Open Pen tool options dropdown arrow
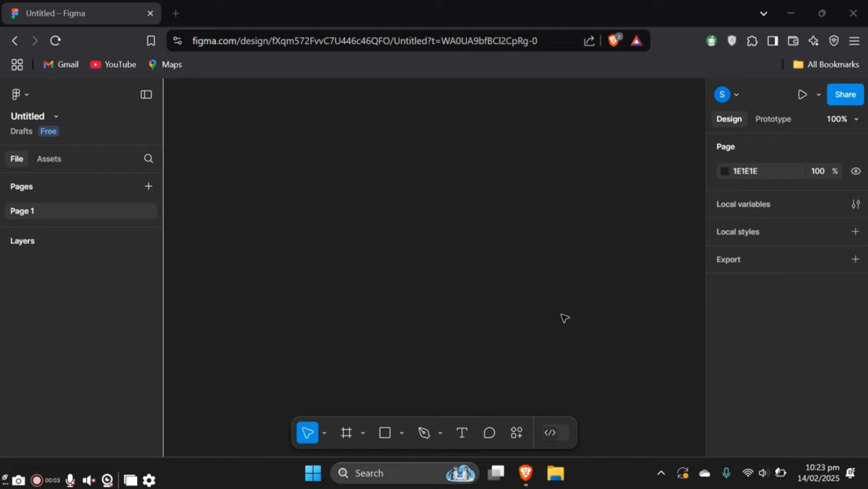Screen dimensions: 868x489 (440, 433)
